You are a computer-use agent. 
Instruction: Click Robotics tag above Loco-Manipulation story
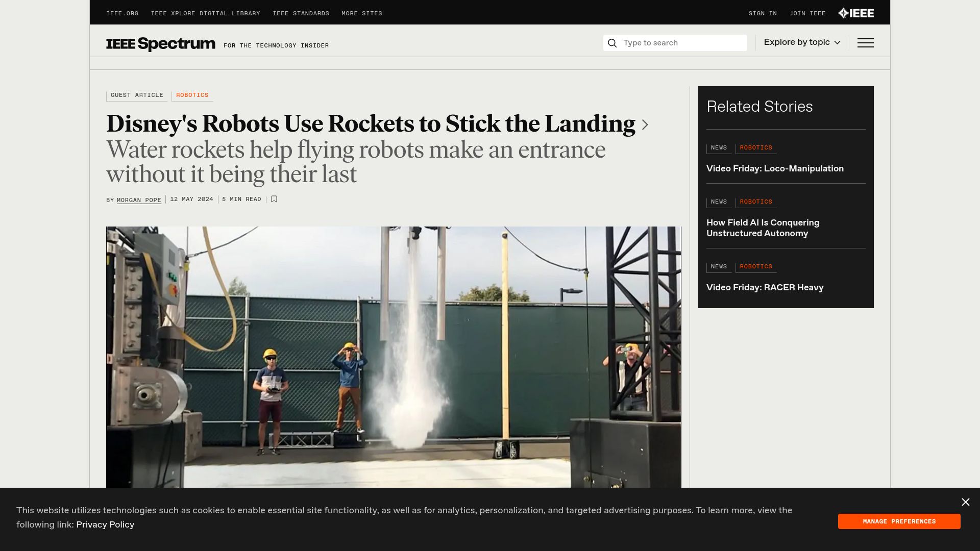click(x=756, y=148)
